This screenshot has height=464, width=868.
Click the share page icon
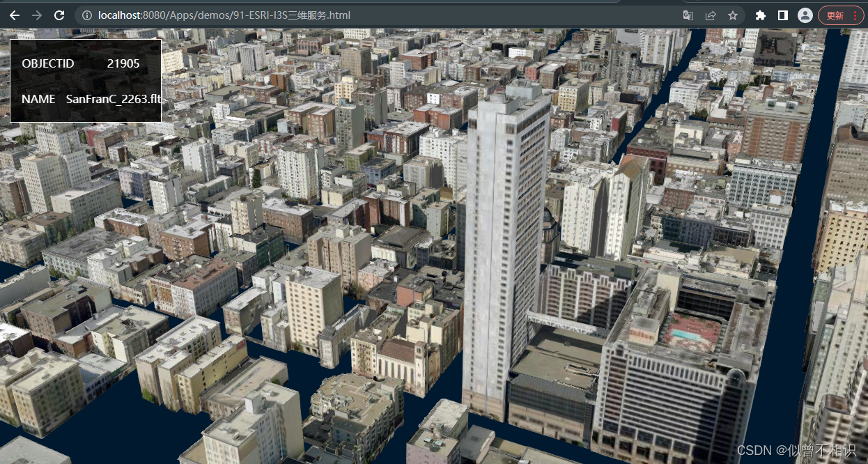(x=709, y=15)
